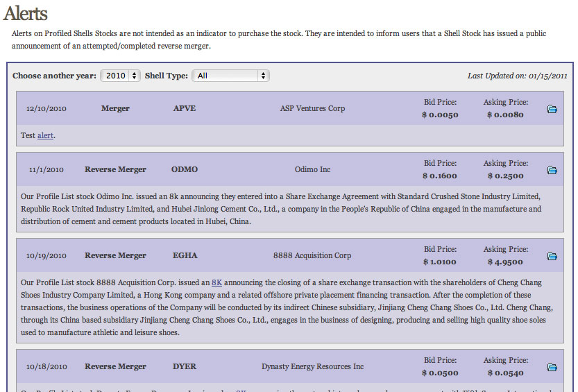Viewport: 578px width, 392px height.
Task: Click asking price $ 4.9500
Action: click(x=505, y=262)
